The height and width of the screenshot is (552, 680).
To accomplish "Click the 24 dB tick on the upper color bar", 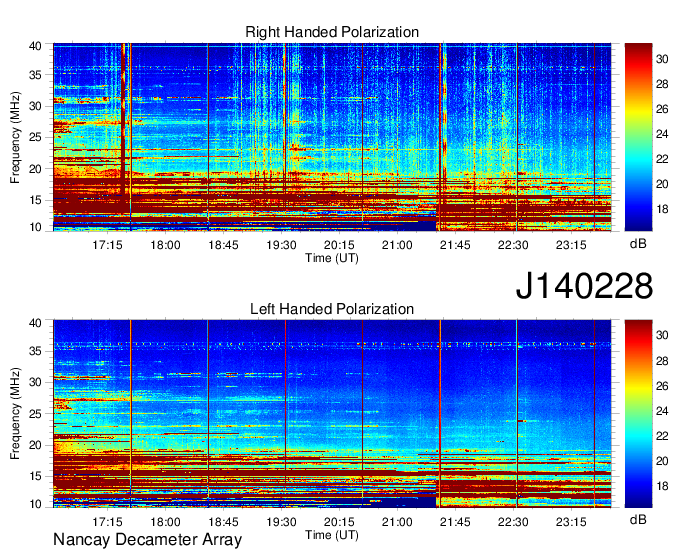I will [662, 134].
